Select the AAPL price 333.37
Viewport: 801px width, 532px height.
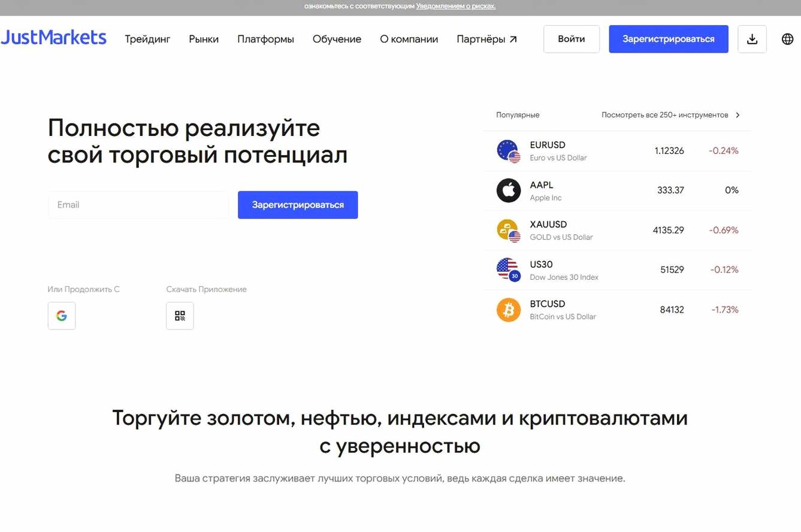click(x=670, y=191)
